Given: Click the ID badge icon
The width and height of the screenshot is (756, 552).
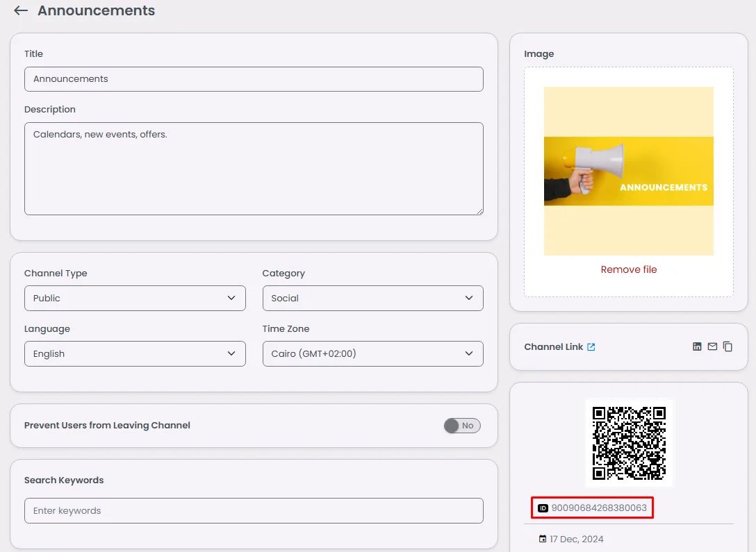Looking at the screenshot, I should (x=543, y=508).
